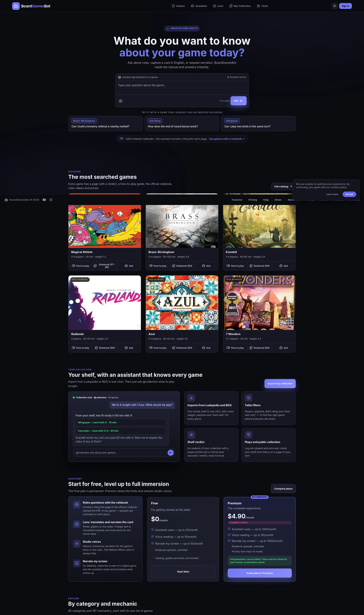The width and height of the screenshot is (364, 615).
Task: Open the Tools nav item
Action: [x=262, y=6]
